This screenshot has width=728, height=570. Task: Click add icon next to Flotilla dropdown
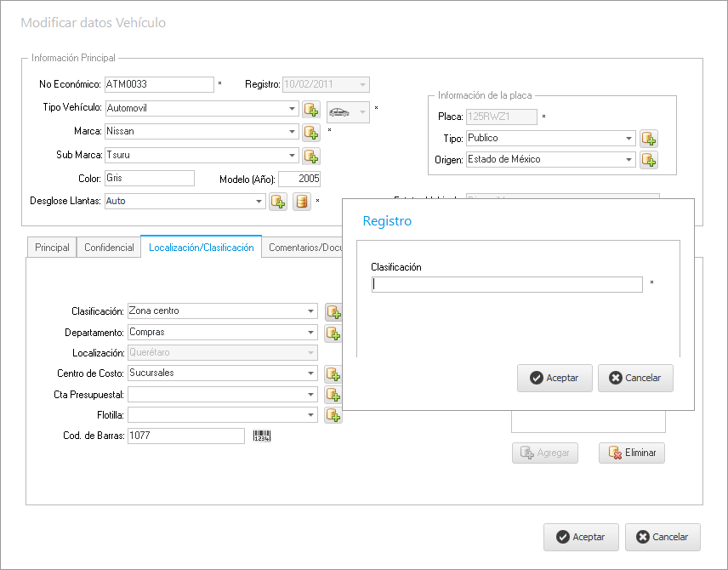tap(333, 415)
